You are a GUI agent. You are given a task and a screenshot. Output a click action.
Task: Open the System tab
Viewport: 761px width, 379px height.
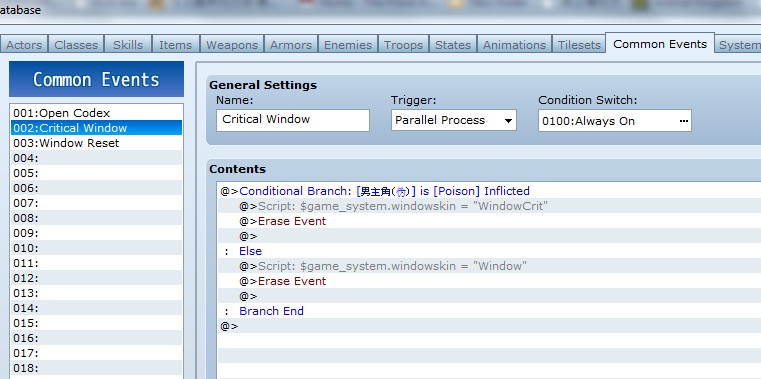click(x=738, y=45)
